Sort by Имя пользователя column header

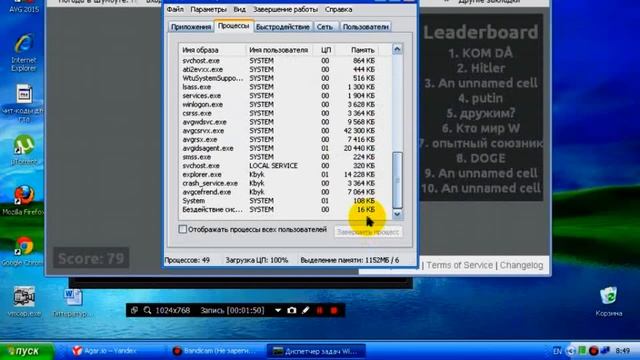point(279,50)
